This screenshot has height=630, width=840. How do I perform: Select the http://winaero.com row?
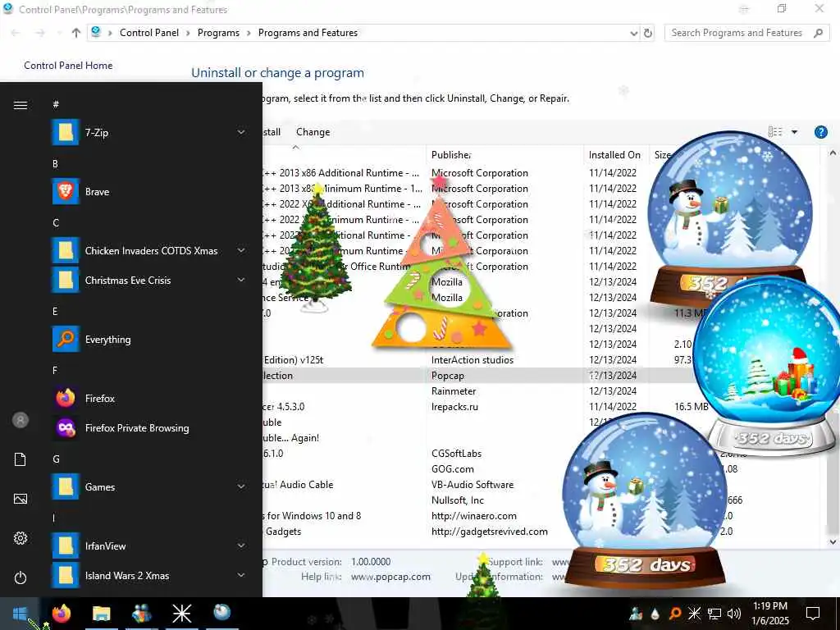pyautogui.click(x=474, y=516)
